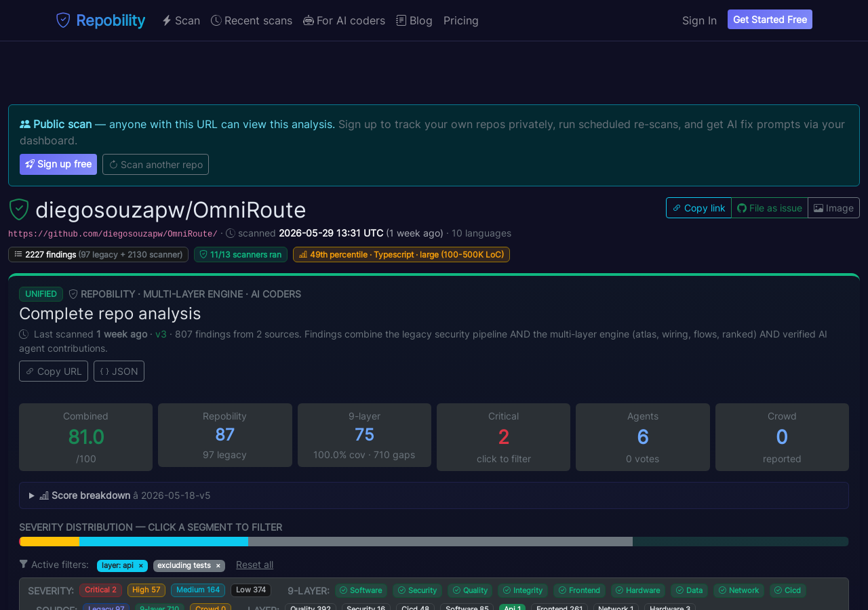Click Sign up free in the banner
Image resolution: width=868 pixels, height=610 pixels.
pos(58,164)
